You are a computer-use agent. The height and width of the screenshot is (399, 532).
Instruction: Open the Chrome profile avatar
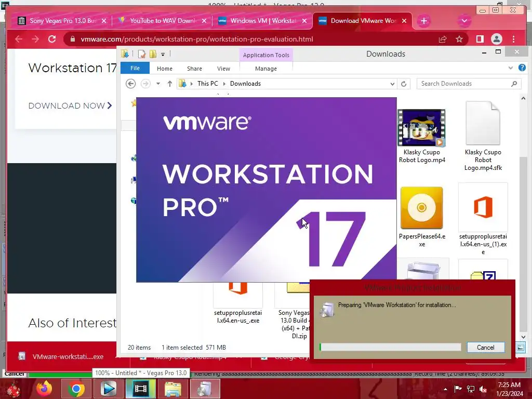click(497, 39)
